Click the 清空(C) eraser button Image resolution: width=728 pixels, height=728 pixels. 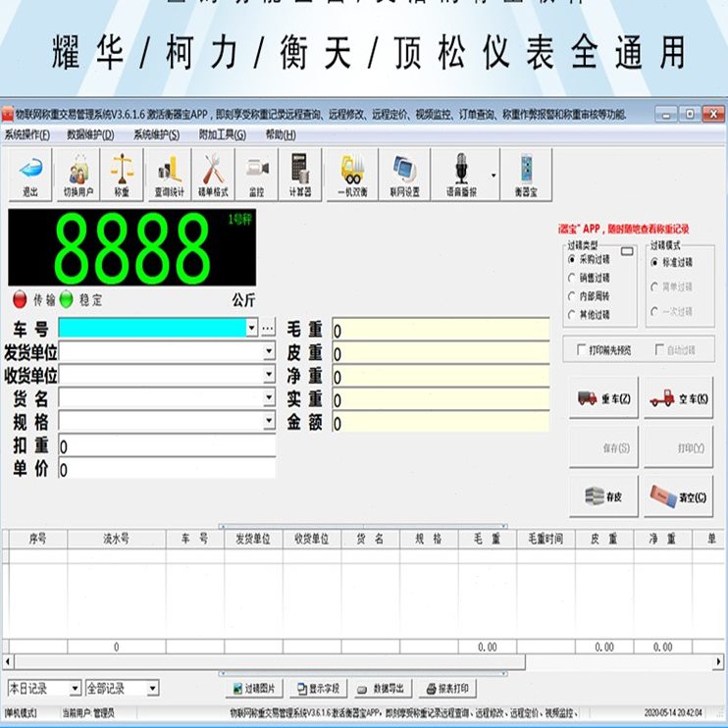tap(678, 495)
